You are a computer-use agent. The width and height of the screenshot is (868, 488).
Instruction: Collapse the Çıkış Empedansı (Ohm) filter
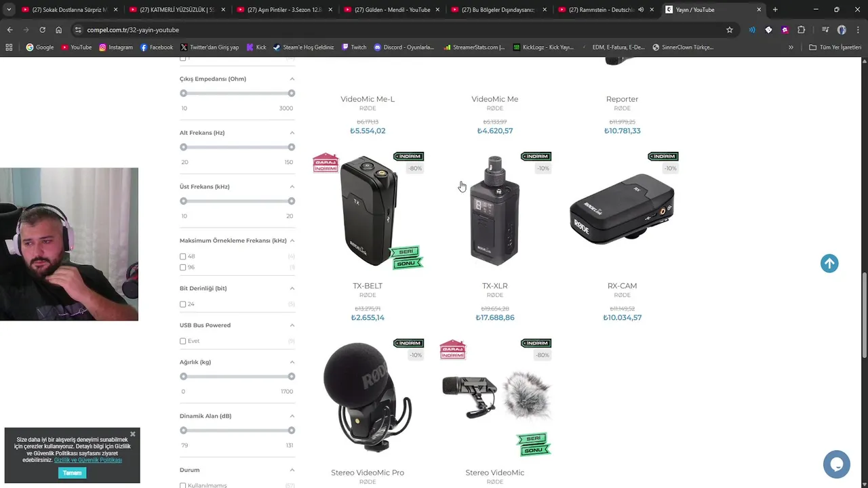click(x=292, y=79)
